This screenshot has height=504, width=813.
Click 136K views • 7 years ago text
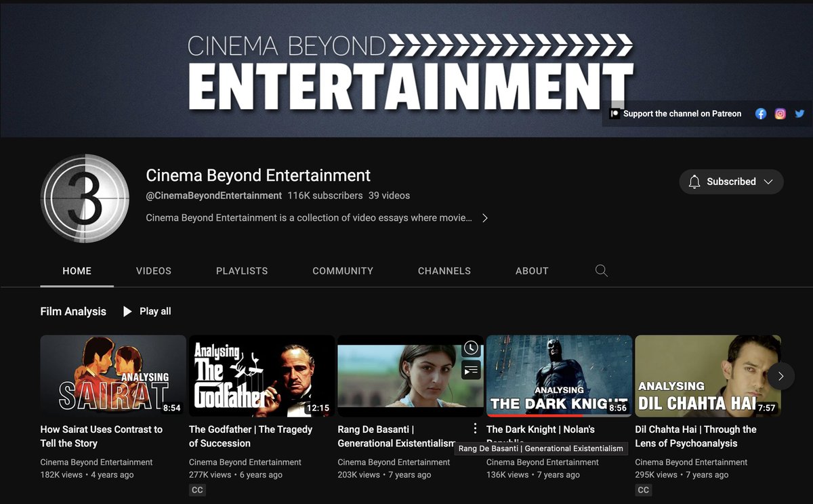point(533,475)
